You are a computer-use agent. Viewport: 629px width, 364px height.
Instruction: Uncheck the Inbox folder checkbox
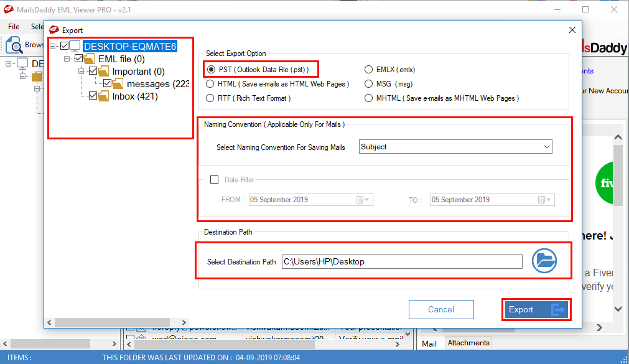[x=93, y=96]
